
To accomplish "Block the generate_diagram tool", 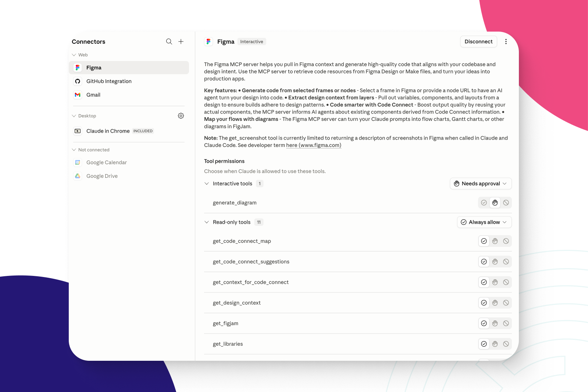I will pyautogui.click(x=506, y=203).
